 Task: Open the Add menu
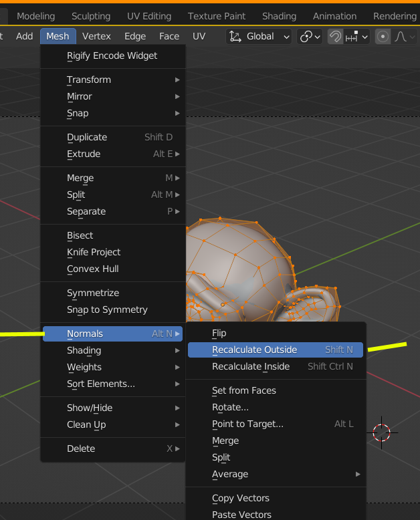pyautogui.click(x=25, y=36)
